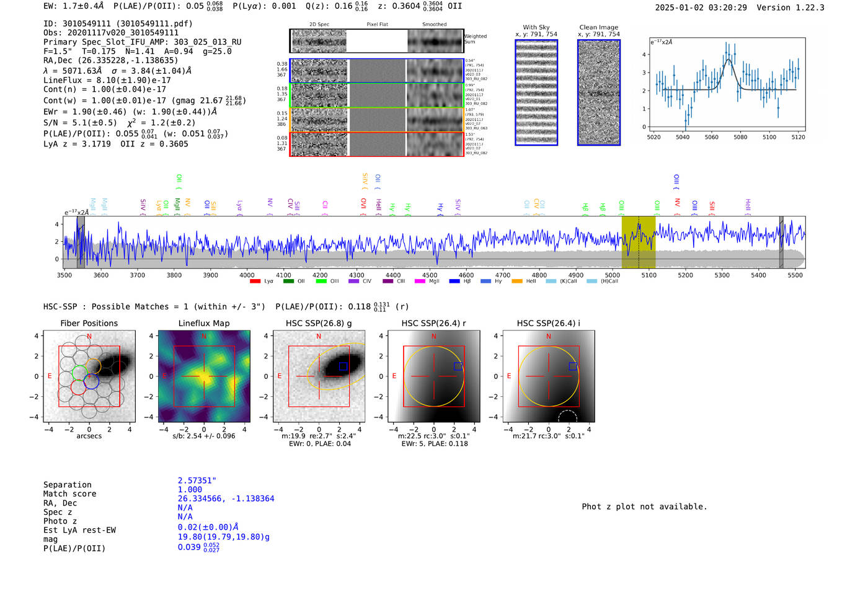Screen dimensions: 868x591
Task: Click the blue catalog square in g image
Action: point(343,367)
